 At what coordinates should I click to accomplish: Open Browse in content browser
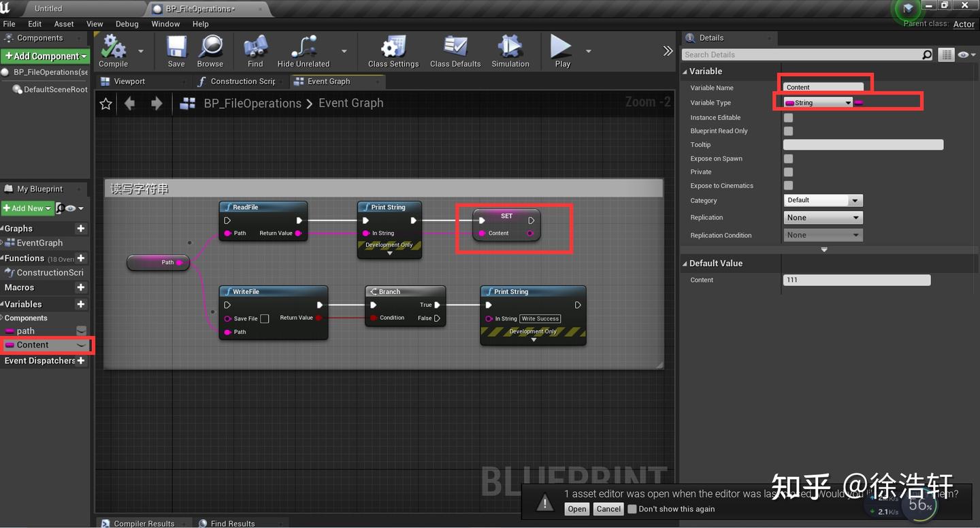click(x=210, y=51)
